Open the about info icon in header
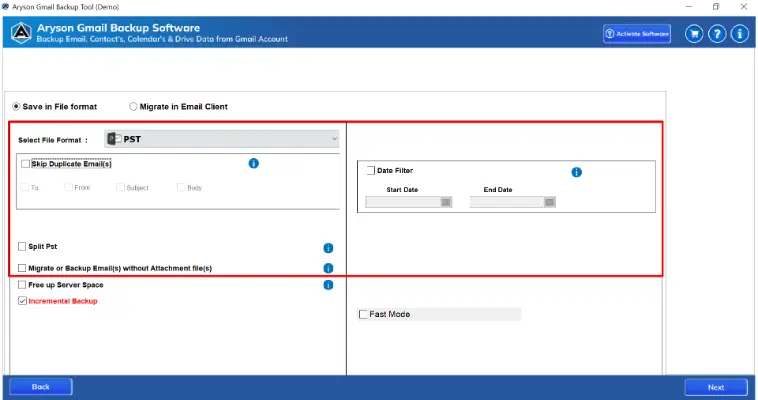This screenshot has width=758, height=400. (x=740, y=34)
